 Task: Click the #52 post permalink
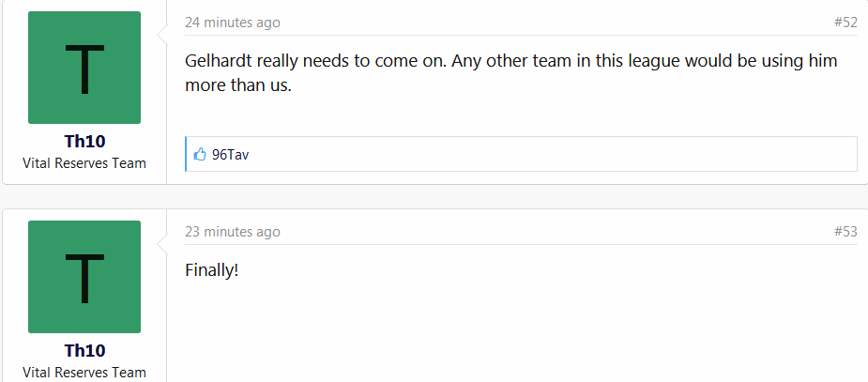click(845, 23)
